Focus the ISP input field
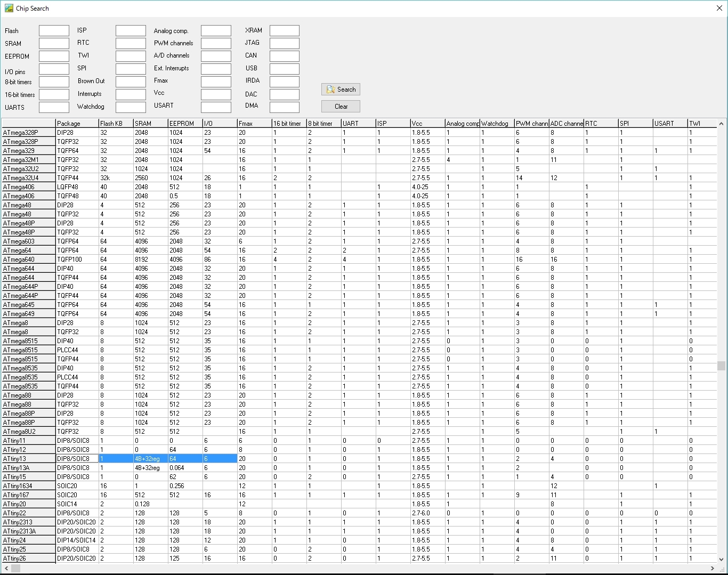 [x=131, y=31]
